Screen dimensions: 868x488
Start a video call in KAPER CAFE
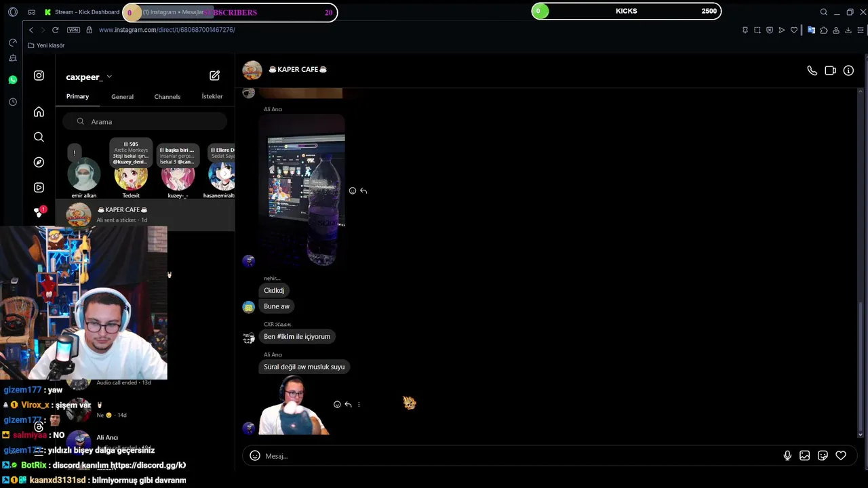coord(830,70)
